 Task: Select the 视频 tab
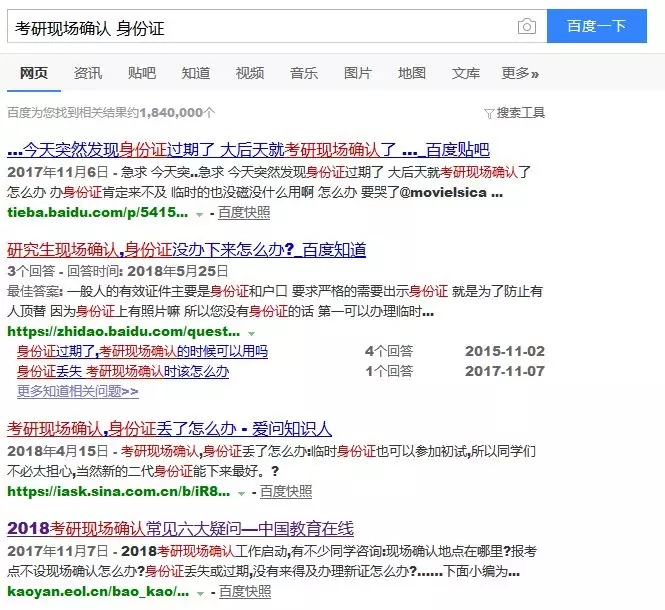(249, 73)
